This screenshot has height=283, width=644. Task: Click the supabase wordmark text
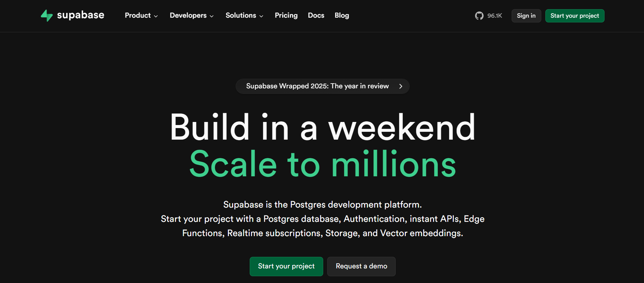[x=81, y=15]
